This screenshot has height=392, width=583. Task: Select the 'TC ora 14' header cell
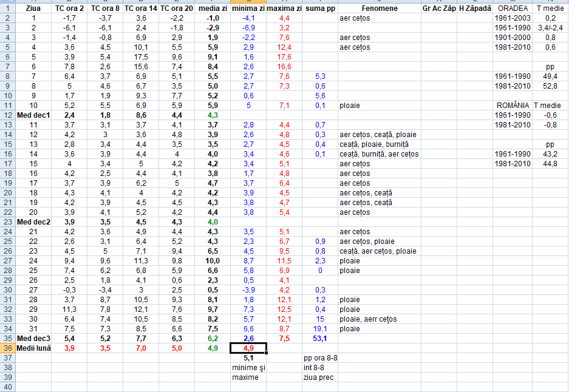coord(141,8)
